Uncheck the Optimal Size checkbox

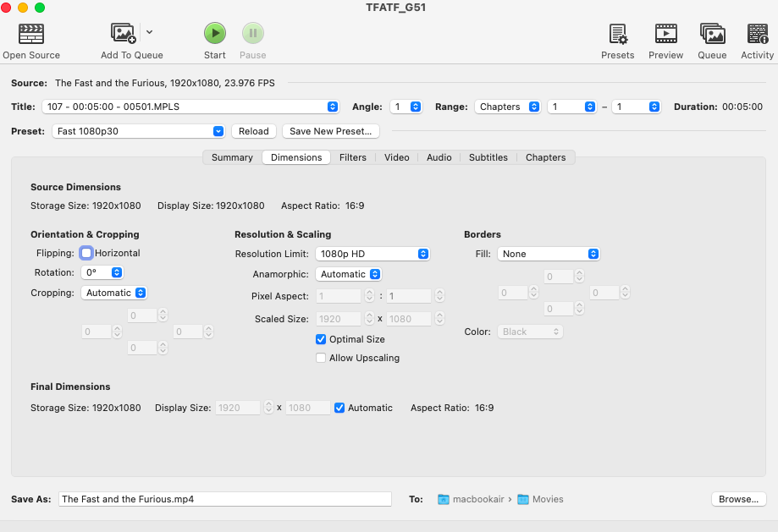pos(321,339)
